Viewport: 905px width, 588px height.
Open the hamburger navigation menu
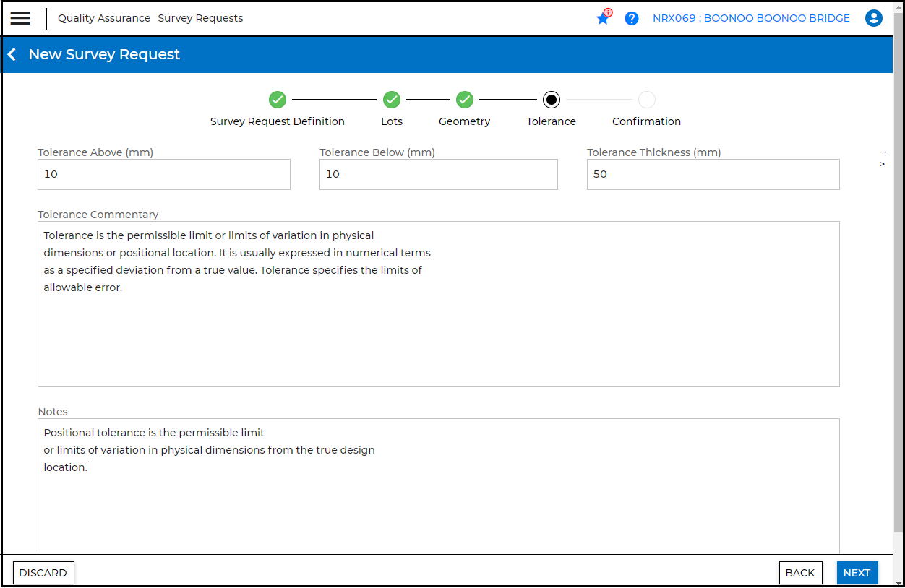coord(20,18)
